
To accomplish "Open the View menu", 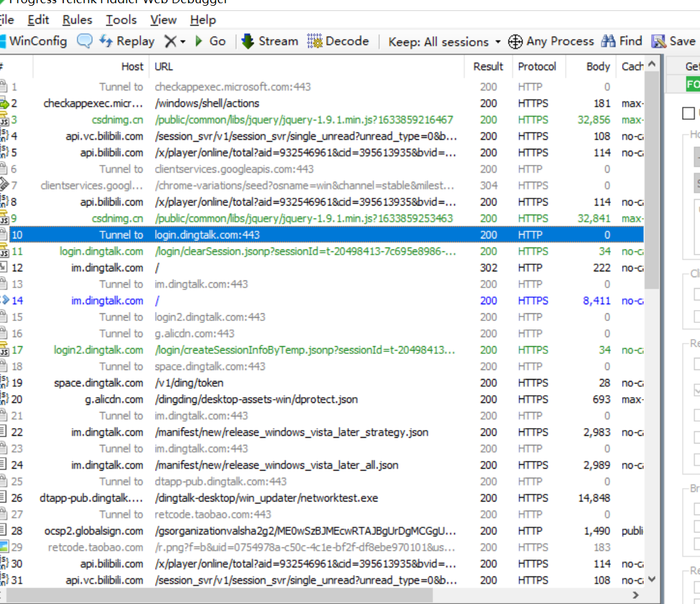I will (x=163, y=20).
